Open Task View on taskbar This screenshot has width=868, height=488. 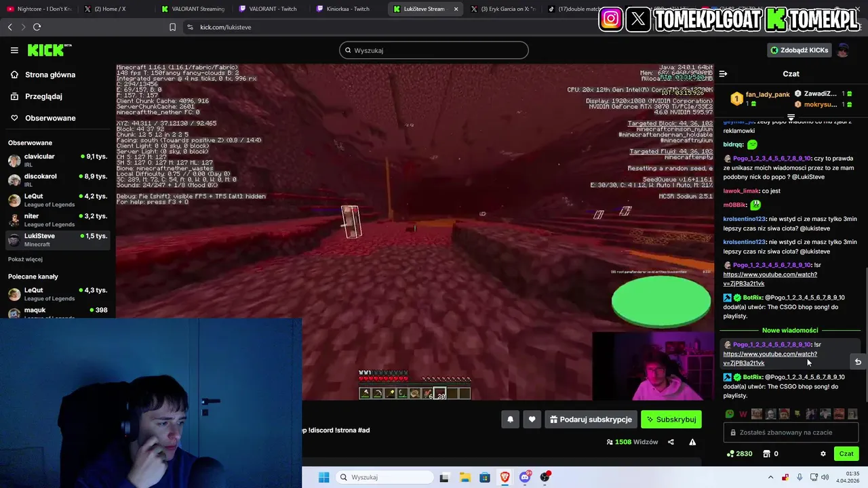click(444, 477)
